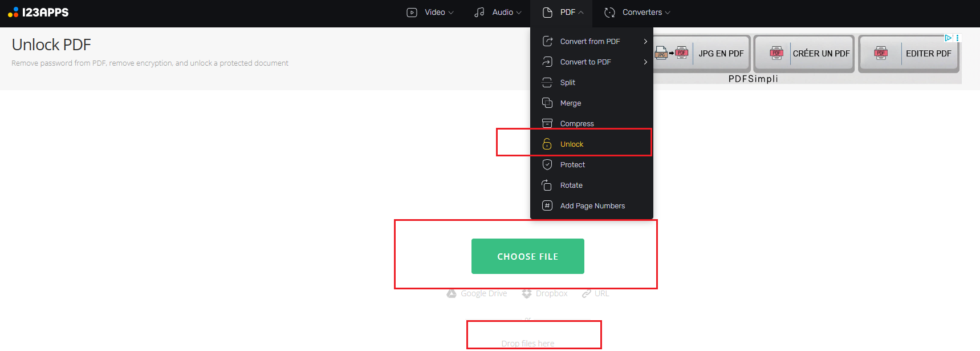
Task: Click the Rotate tool icon
Action: click(x=547, y=185)
